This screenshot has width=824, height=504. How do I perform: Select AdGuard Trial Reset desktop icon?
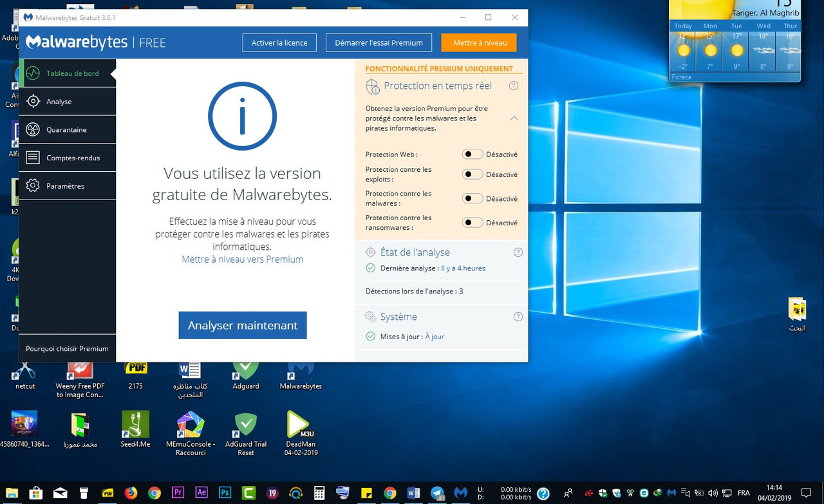(246, 434)
